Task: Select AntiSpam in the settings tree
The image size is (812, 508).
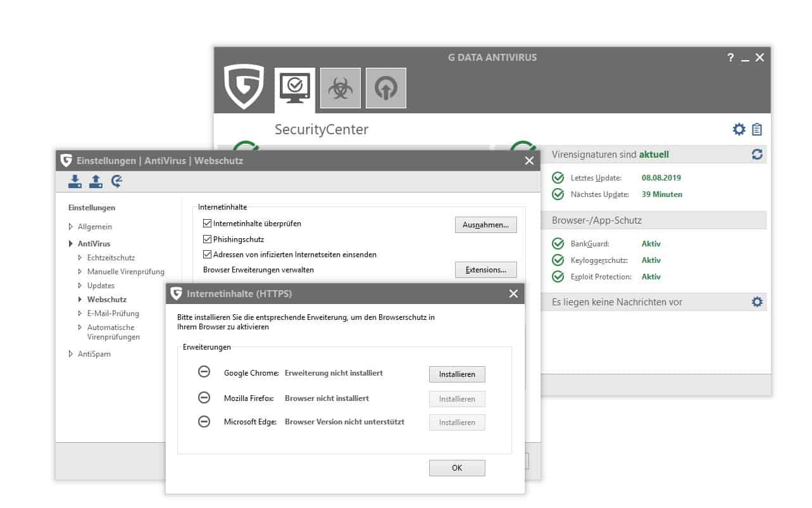Action: tap(94, 354)
